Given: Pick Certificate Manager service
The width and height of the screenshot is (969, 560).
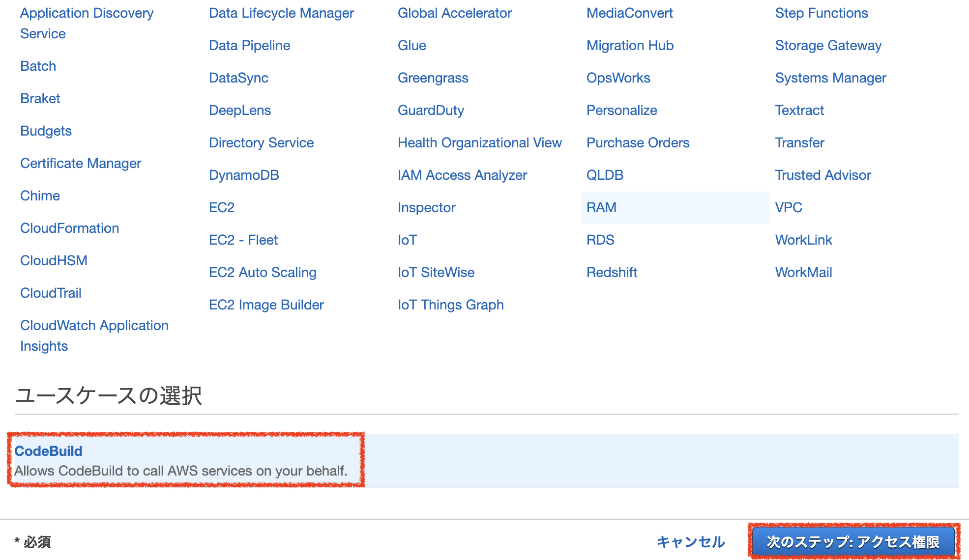Looking at the screenshot, I should click(x=81, y=163).
